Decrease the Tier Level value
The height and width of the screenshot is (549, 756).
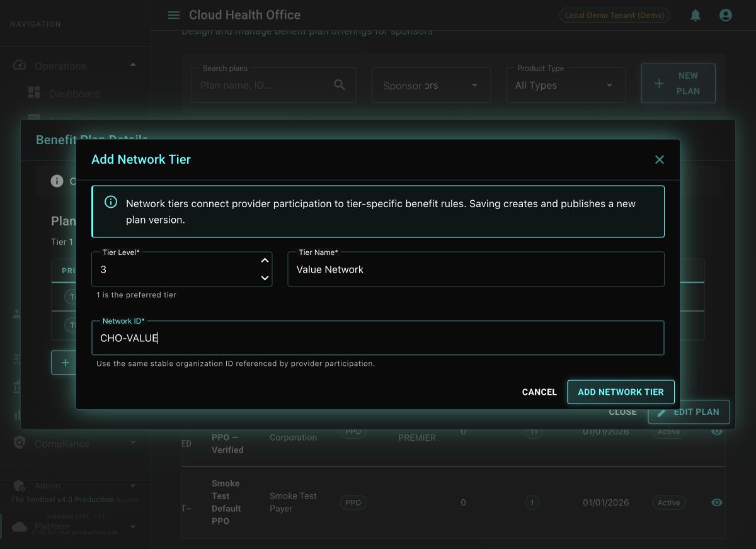pos(265,278)
